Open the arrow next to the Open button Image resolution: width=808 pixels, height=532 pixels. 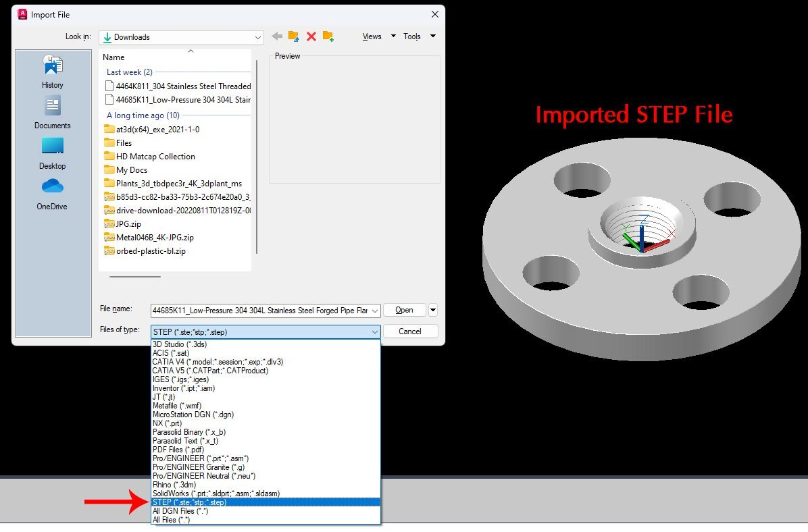point(433,310)
